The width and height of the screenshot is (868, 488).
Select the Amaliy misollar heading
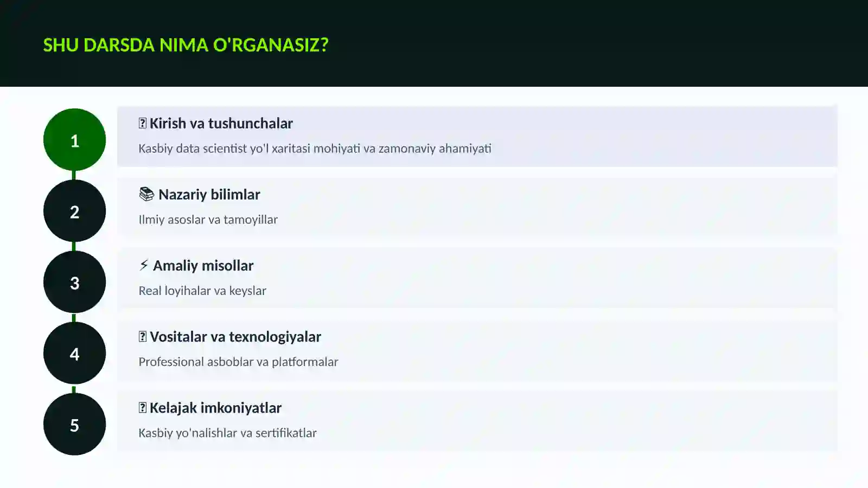pos(203,265)
